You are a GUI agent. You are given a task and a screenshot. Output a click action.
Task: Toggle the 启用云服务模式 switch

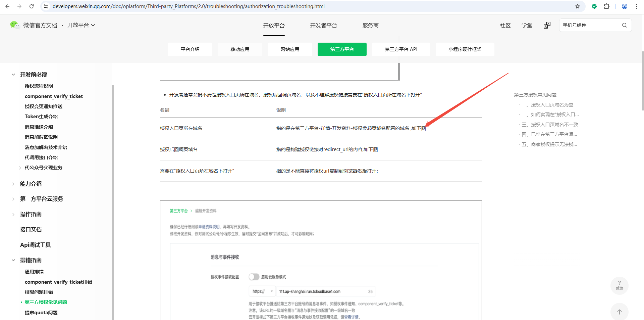pos(254,277)
